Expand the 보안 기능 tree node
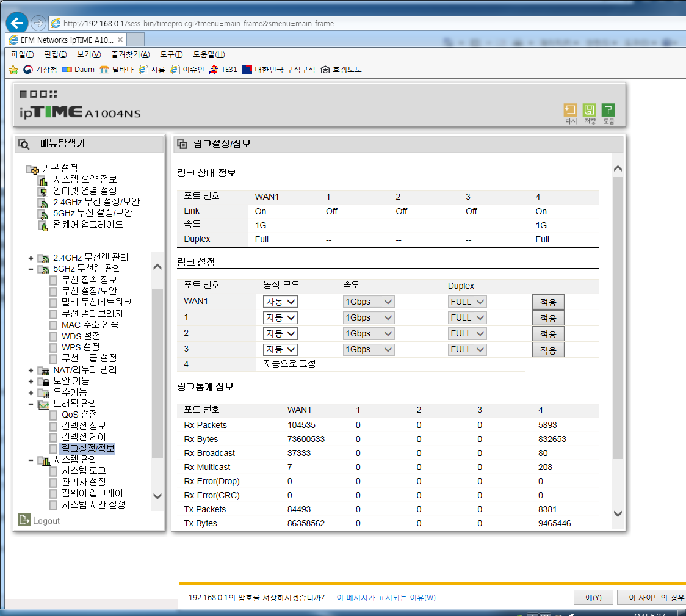This screenshot has height=616, width=686. pyautogui.click(x=31, y=382)
